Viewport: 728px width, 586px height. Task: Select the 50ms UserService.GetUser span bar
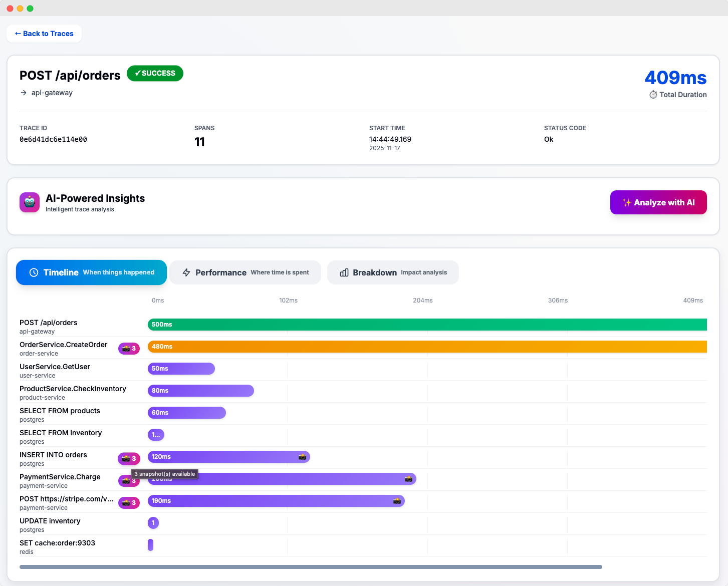click(x=181, y=369)
